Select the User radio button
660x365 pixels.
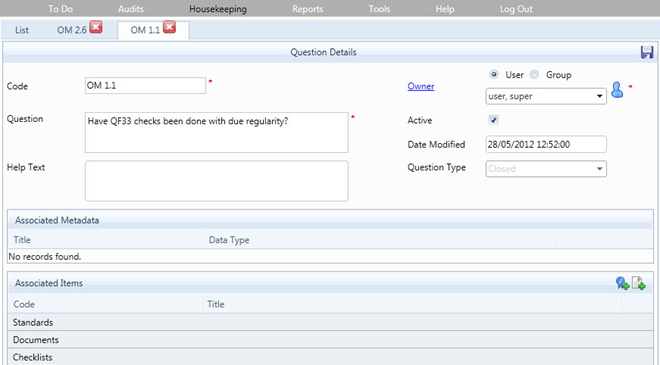[494, 75]
